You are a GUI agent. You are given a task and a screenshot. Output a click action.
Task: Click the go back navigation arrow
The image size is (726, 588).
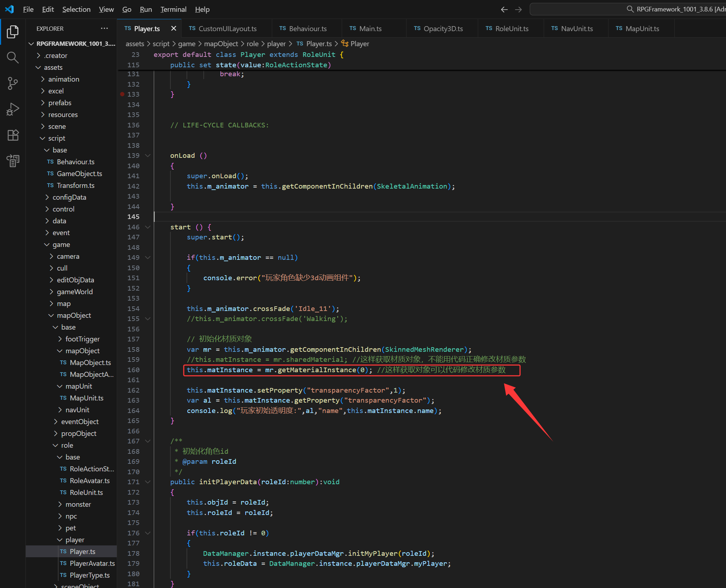pyautogui.click(x=504, y=9)
